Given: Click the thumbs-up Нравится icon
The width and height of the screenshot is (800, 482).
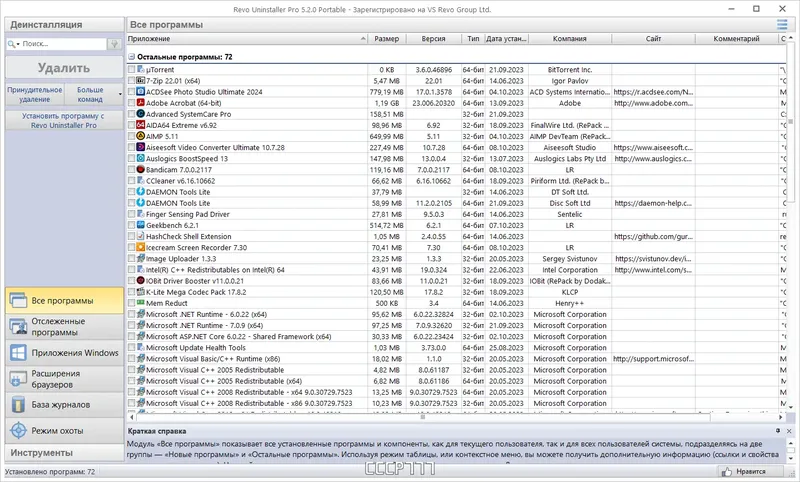Looking at the screenshot, I should (727, 472).
